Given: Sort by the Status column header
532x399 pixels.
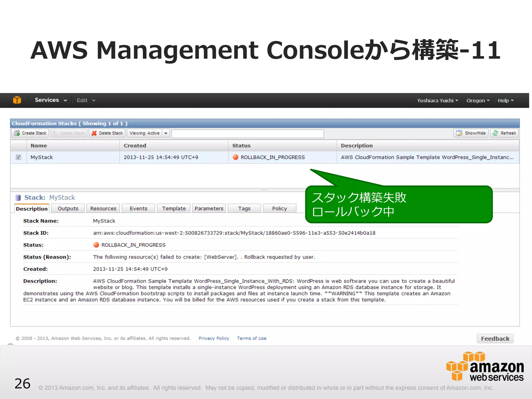Looking at the screenshot, I should [x=282, y=145].
